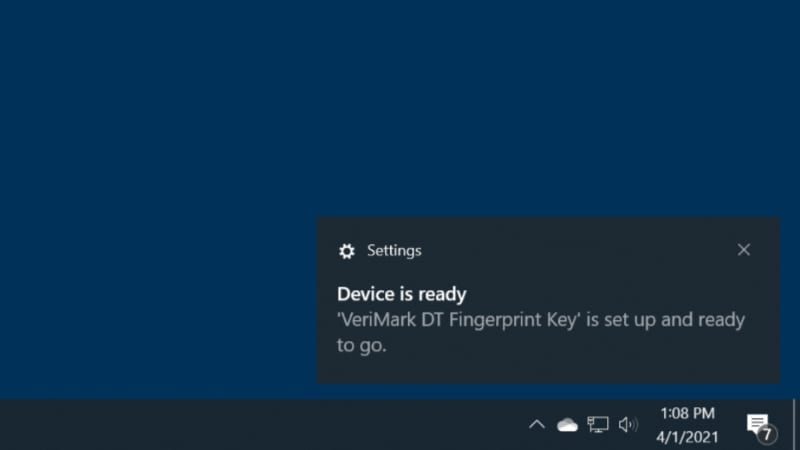The image size is (800, 450).
Task: Click an empty area of the taskbar
Action: tap(250, 424)
